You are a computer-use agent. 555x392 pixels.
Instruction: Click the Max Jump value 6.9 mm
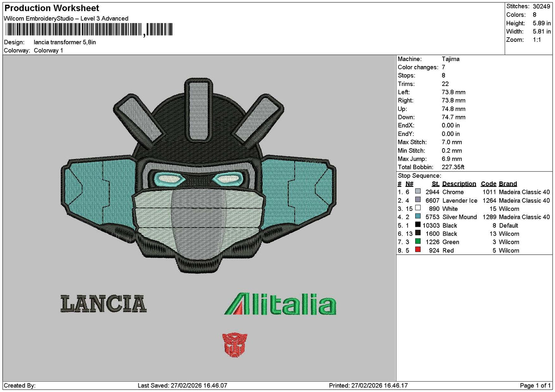coord(452,159)
